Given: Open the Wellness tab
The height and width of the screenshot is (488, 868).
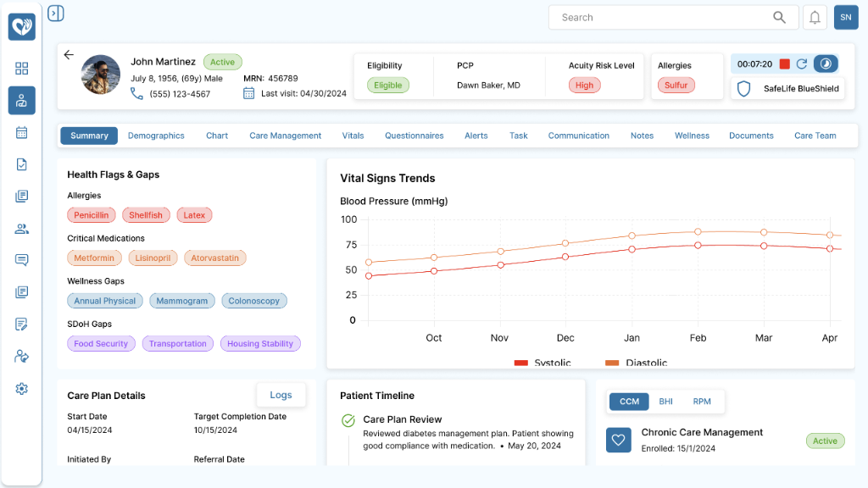Looking at the screenshot, I should click(x=692, y=136).
